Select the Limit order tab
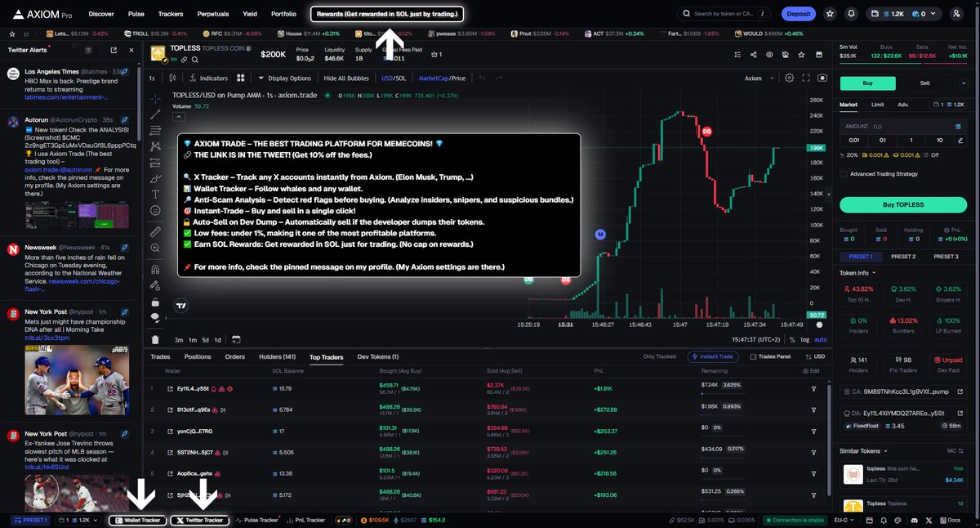980x528 pixels. [877, 105]
